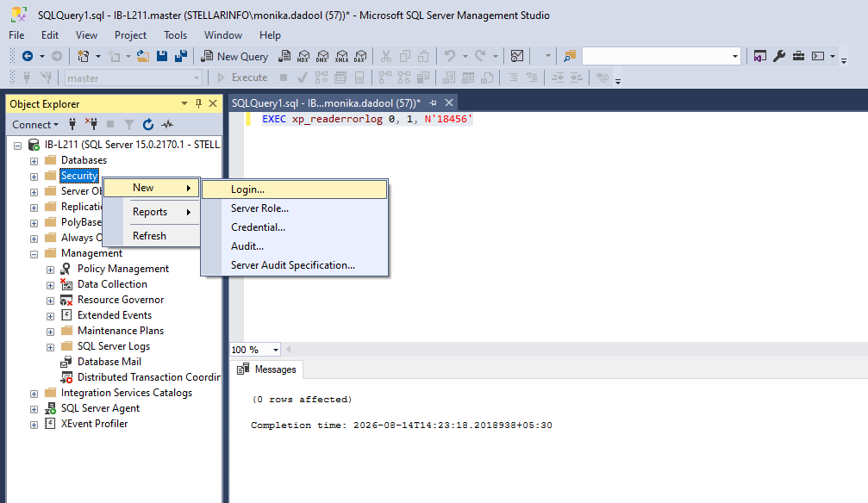Select the Resource Governor tree item
Image resolution: width=868 pixels, height=503 pixels.
click(x=120, y=300)
